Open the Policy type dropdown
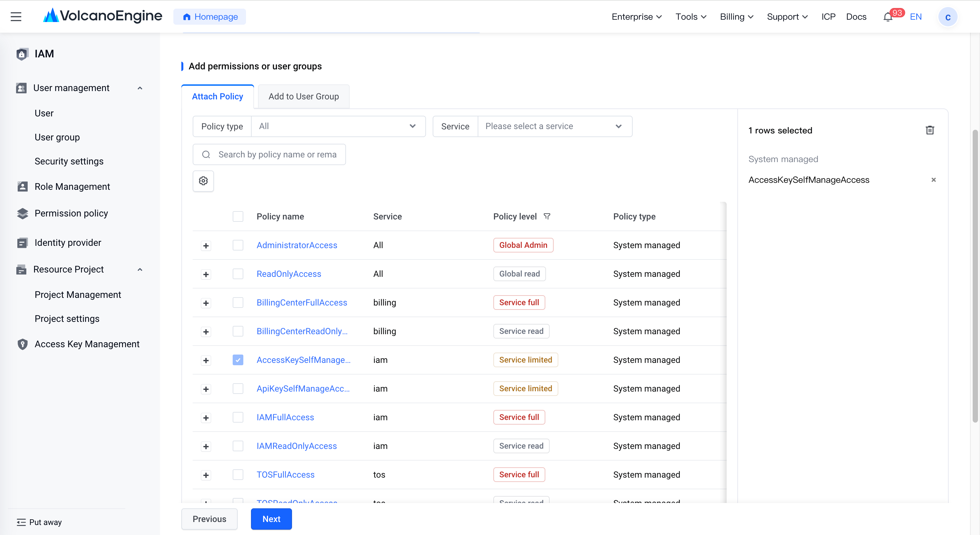Image resolution: width=980 pixels, height=535 pixels. [x=338, y=126]
